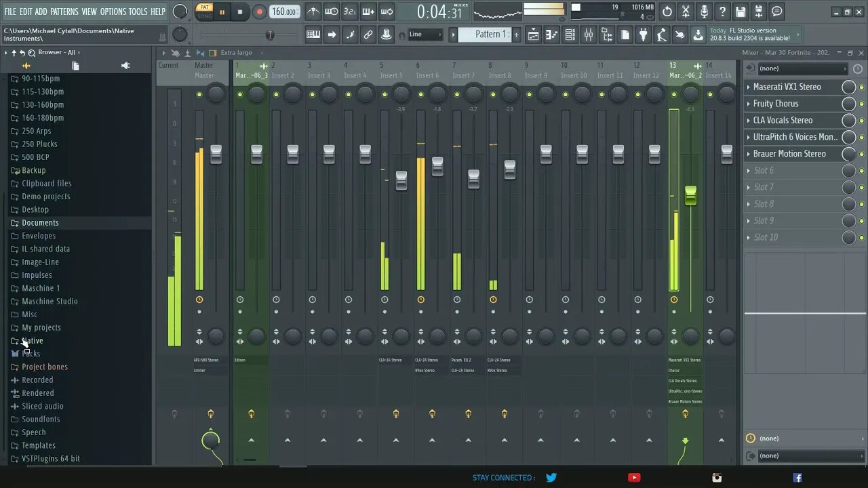Viewport: 868px width, 488px height.
Task: Click the Insert 13 volume fader
Action: tap(690, 196)
